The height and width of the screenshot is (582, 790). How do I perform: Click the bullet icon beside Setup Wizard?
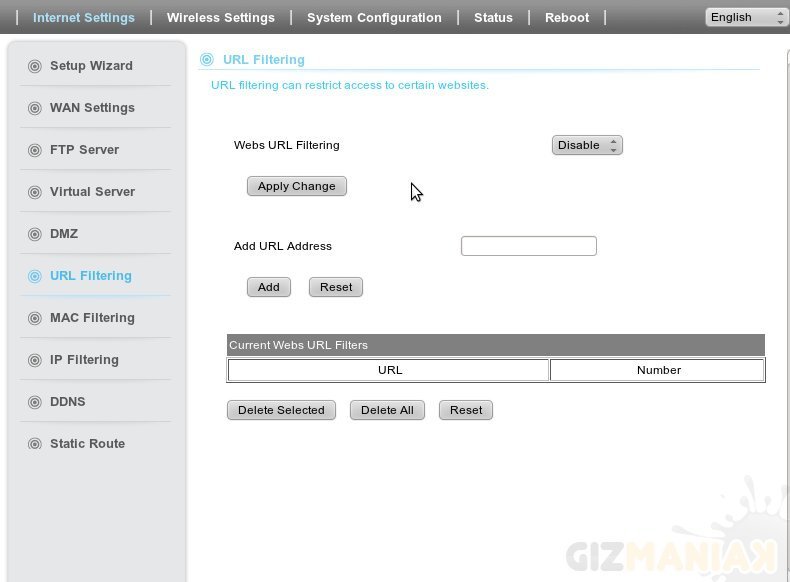(35, 66)
